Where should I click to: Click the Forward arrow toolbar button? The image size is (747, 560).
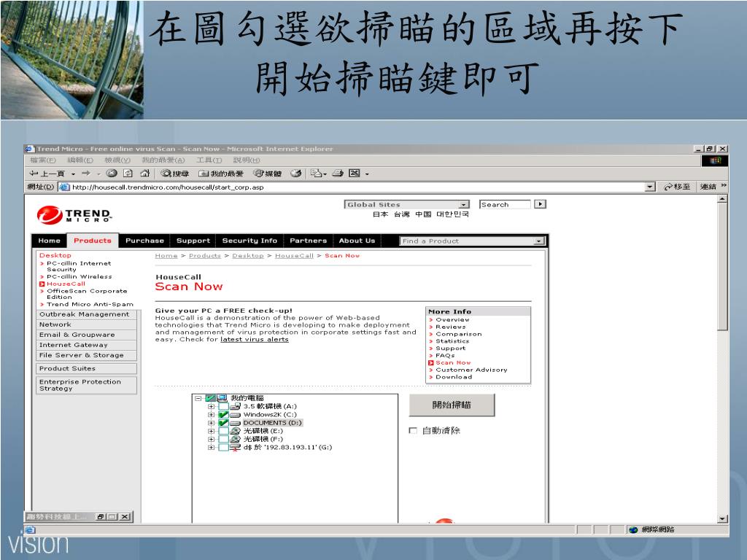86,174
